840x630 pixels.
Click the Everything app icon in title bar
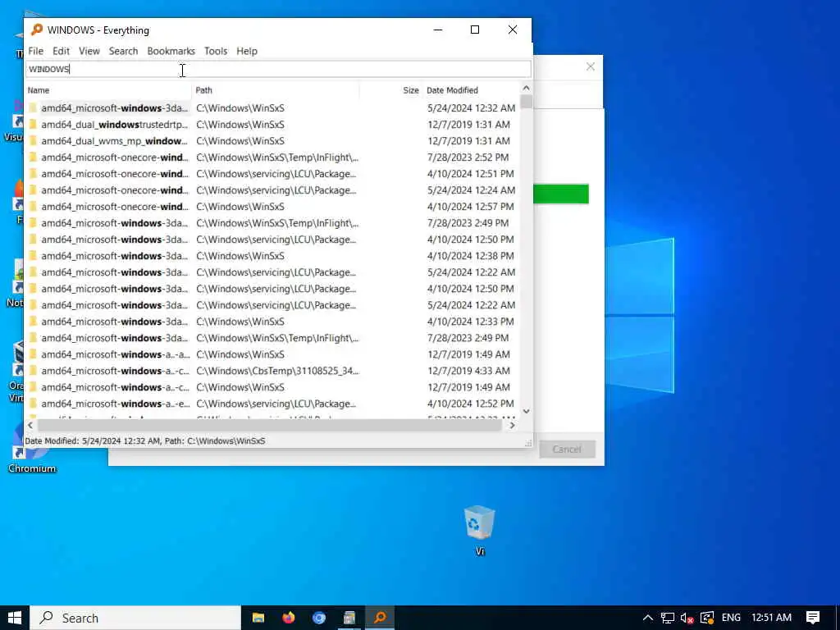[x=36, y=30]
